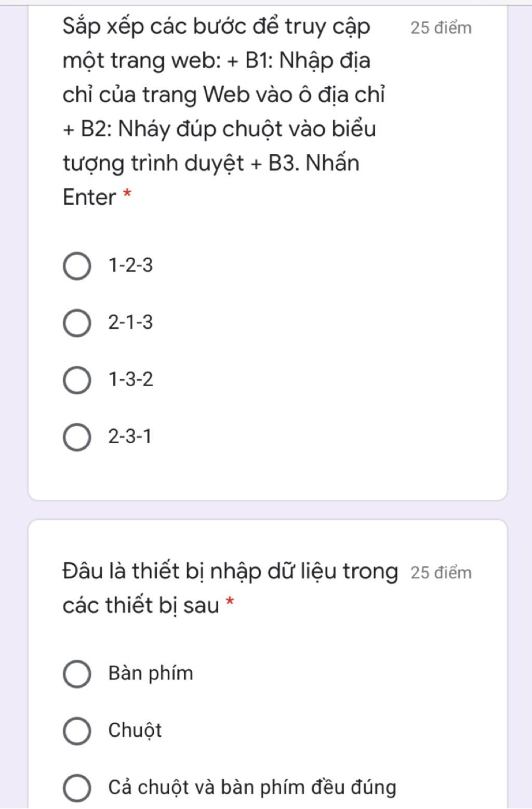This screenshot has height=809, width=532.
Task: Click the '1-2-3' answer label text
Action: tap(130, 266)
